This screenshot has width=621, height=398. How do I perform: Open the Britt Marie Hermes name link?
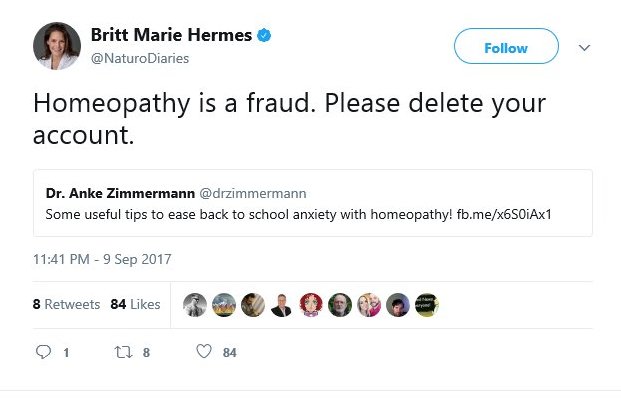(x=171, y=35)
